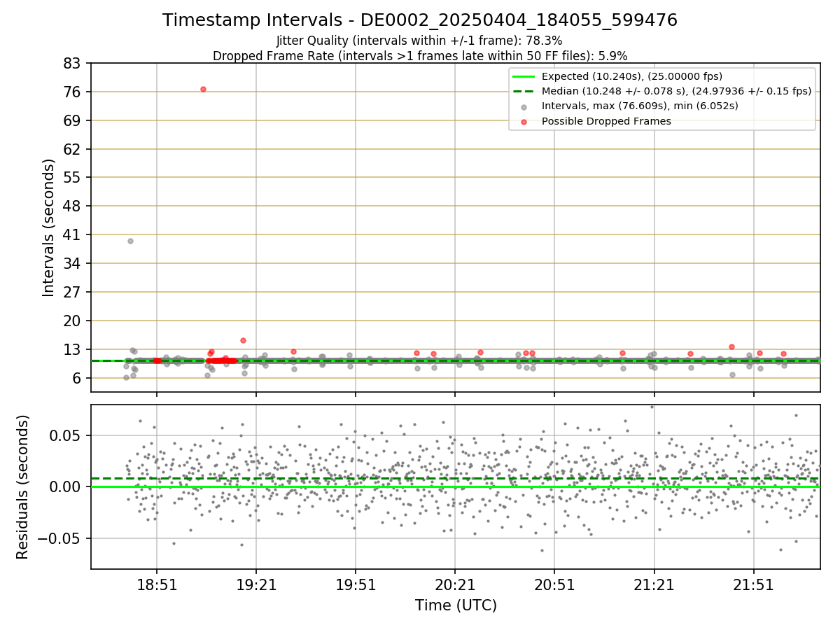Viewport: 840px width, 630px height.
Task: Click the x-axis tick label "20:51"
Action: pyautogui.click(x=554, y=586)
